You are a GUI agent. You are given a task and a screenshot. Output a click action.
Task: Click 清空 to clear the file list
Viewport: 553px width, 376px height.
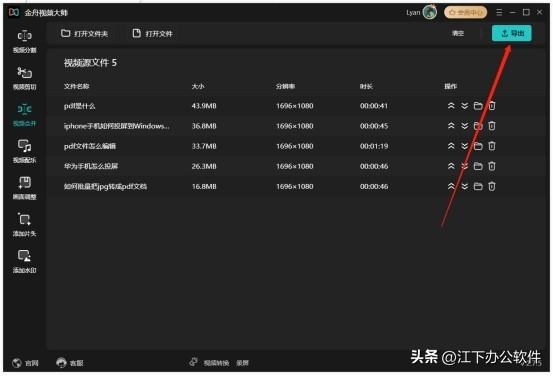pos(458,33)
